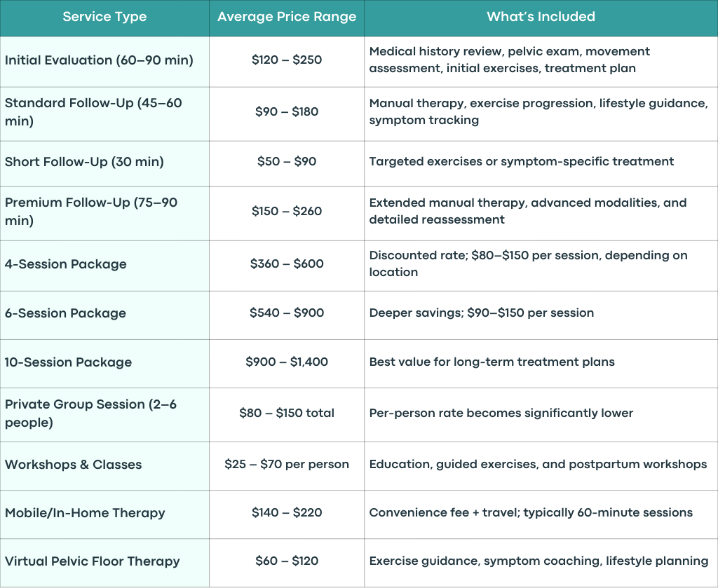Select the Private Group Session (2–6 people) cell
The height and width of the screenshot is (588, 718).
pyautogui.click(x=104, y=415)
